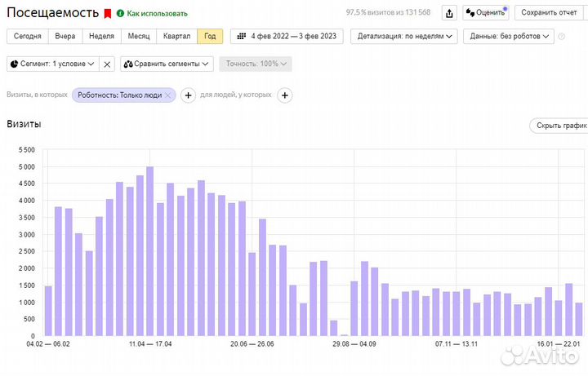Hide chart with 'Скрыть график' button
The width and height of the screenshot is (588, 376).
(x=559, y=126)
